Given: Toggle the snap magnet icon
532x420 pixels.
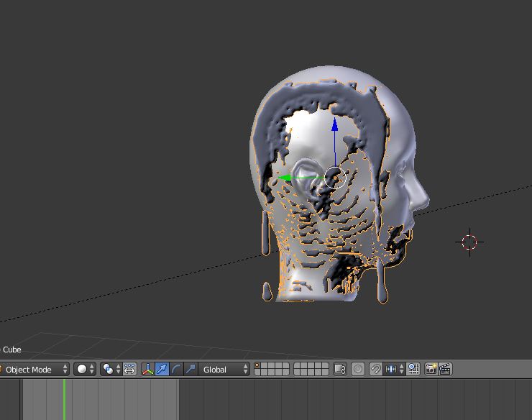Looking at the screenshot, I should [x=375, y=369].
